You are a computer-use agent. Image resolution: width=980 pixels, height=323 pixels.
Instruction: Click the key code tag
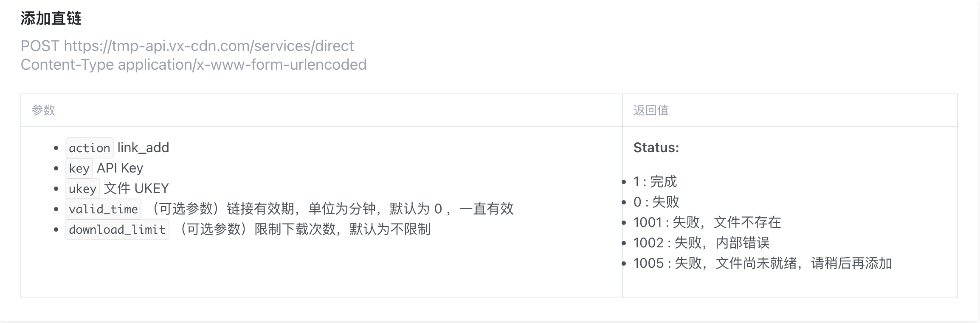tap(79, 168)
